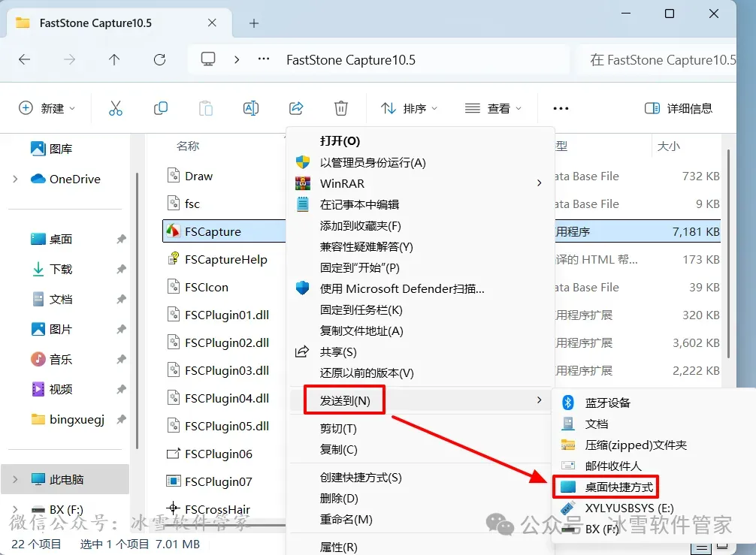Click the PC monitor icon in address bar
This screenshot has width=756, height=555.
coord(208,59)
